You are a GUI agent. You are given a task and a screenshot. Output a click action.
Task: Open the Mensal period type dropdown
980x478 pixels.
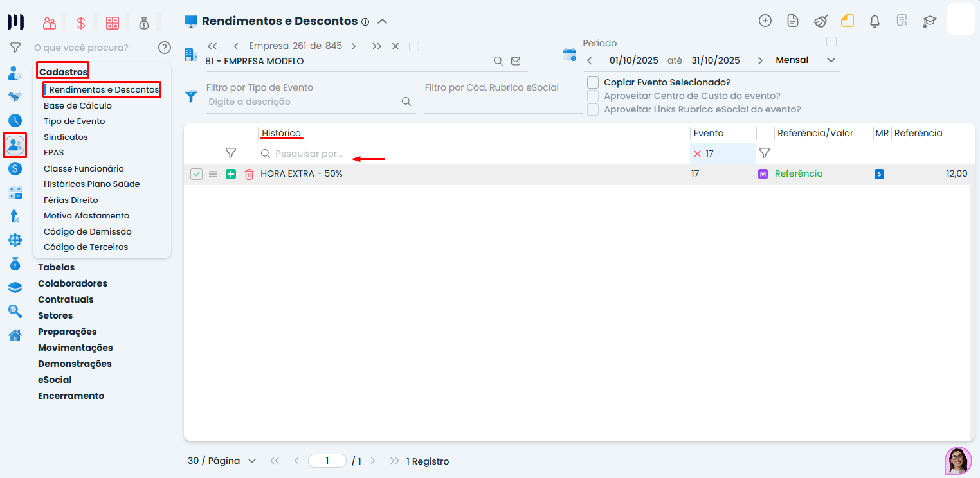click(x=806, y=60)
